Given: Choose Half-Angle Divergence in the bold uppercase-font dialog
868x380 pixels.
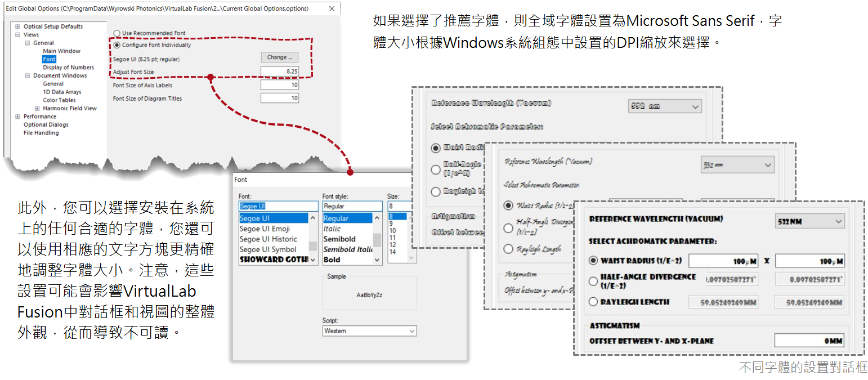Looking at the screenshot, I should pos(593,281).
